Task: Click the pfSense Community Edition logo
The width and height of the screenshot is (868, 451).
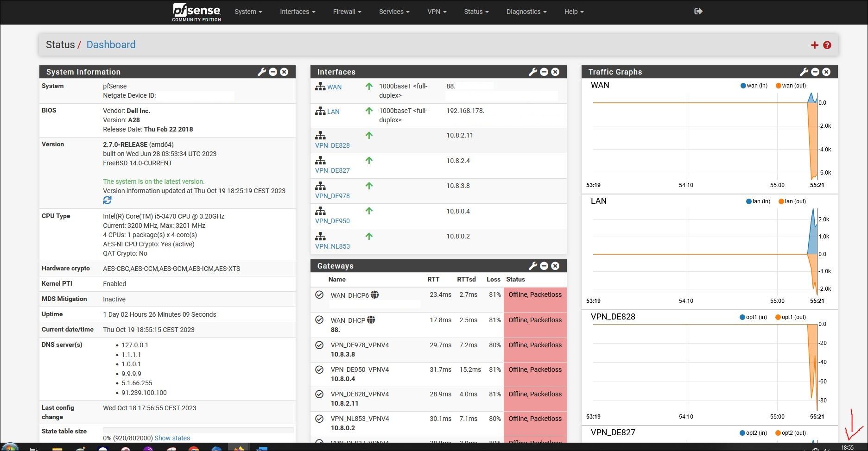Action: (196, 12)
